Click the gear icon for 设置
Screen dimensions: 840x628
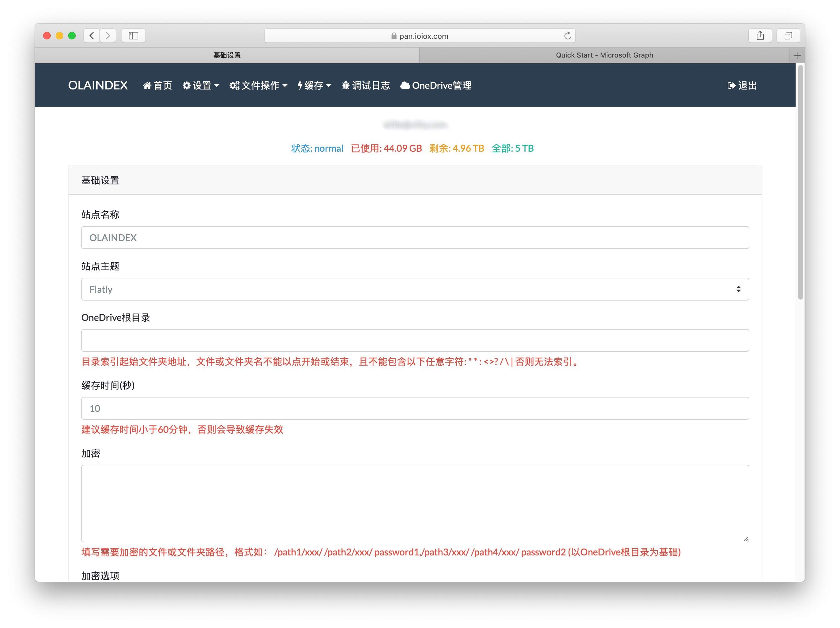pos(186,86)
